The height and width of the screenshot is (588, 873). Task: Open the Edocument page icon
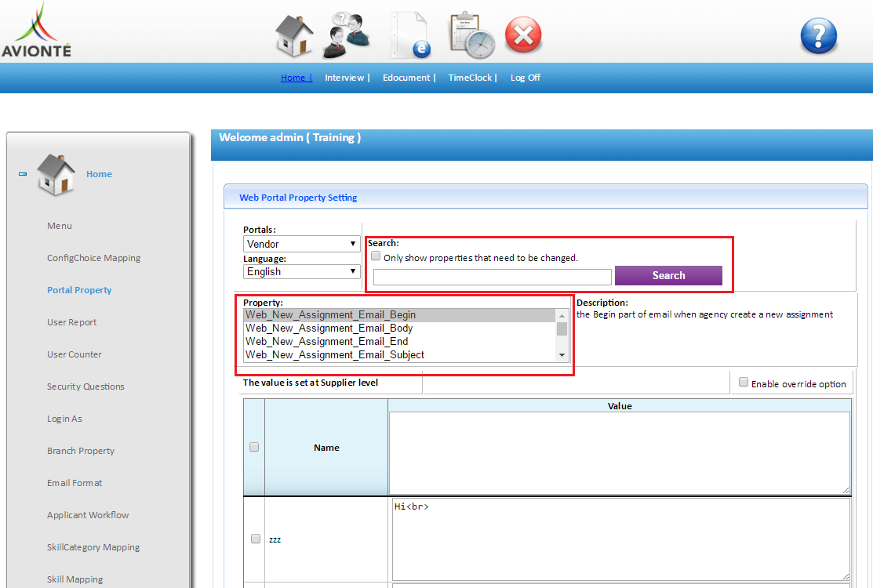point(411,35)
